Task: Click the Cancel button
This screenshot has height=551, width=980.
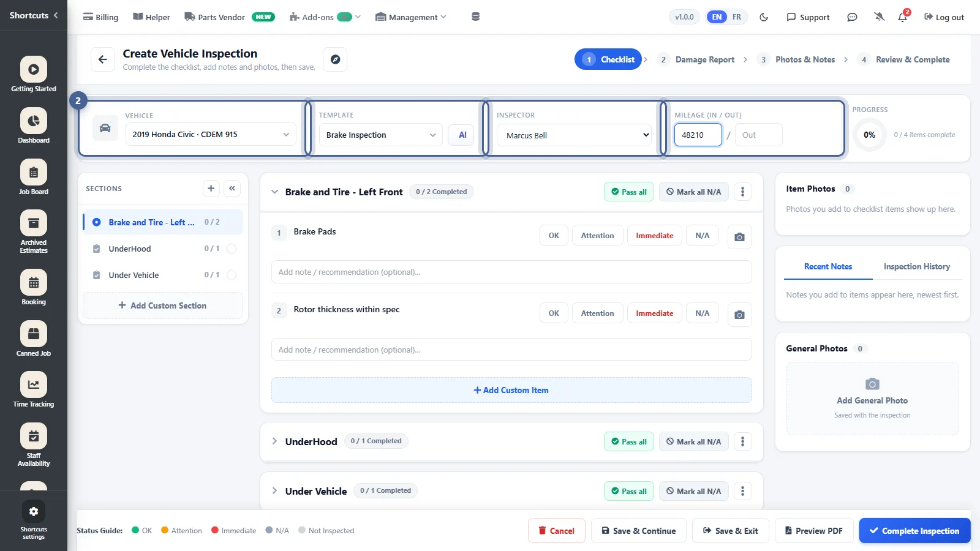Action: tap(556, 531)
